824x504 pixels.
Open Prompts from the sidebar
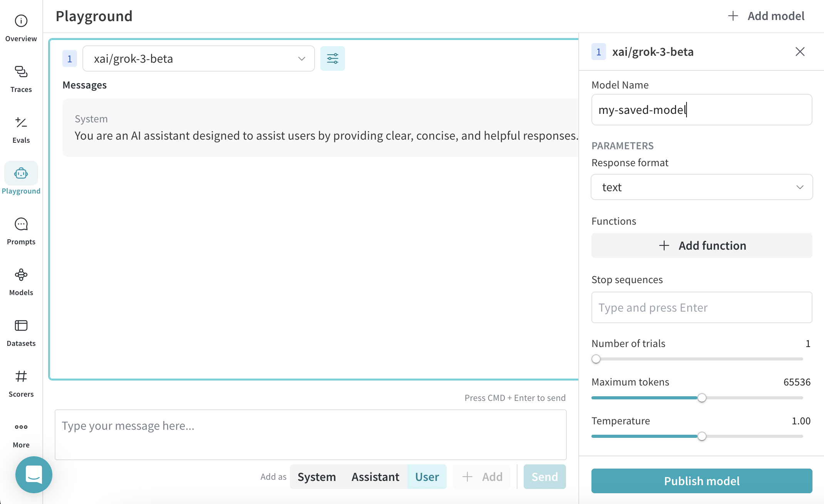click(x=21, y=224)
